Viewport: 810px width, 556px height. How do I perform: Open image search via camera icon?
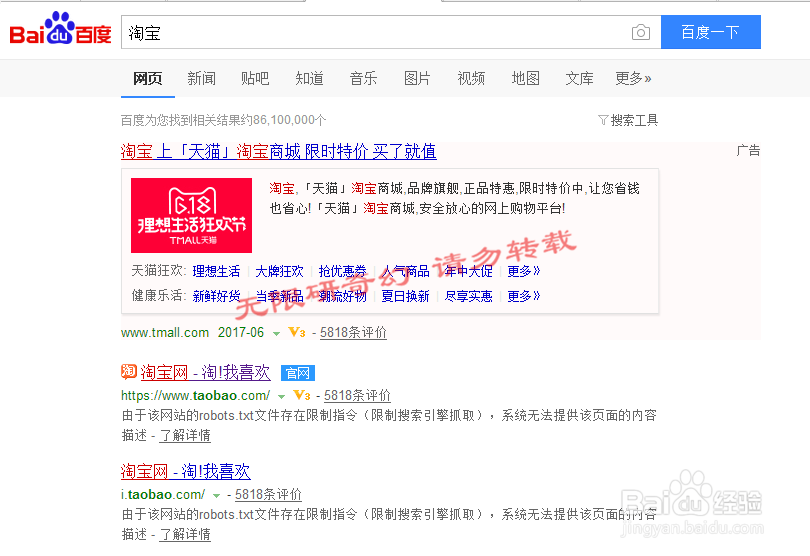point(641,33)
